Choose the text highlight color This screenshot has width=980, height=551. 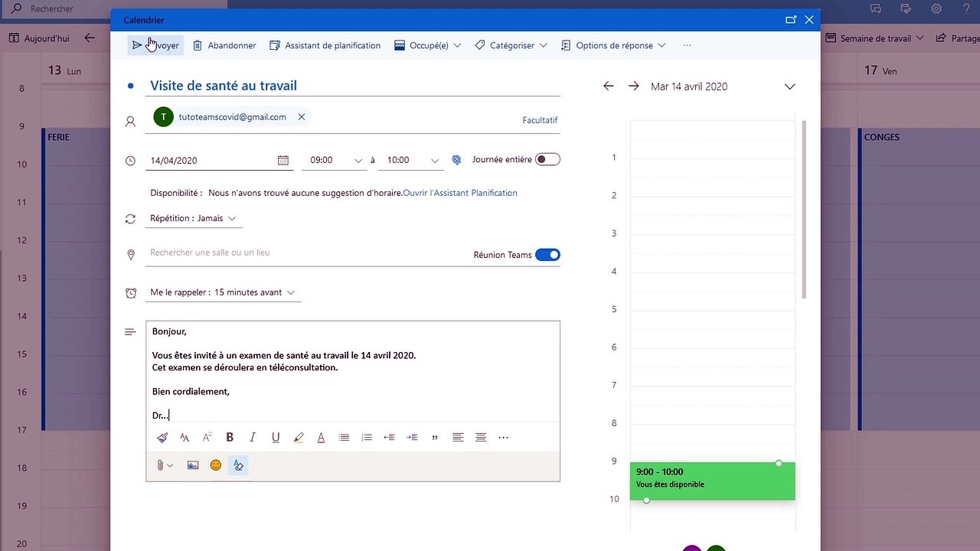pyautogui.click(x=299, y=438)
